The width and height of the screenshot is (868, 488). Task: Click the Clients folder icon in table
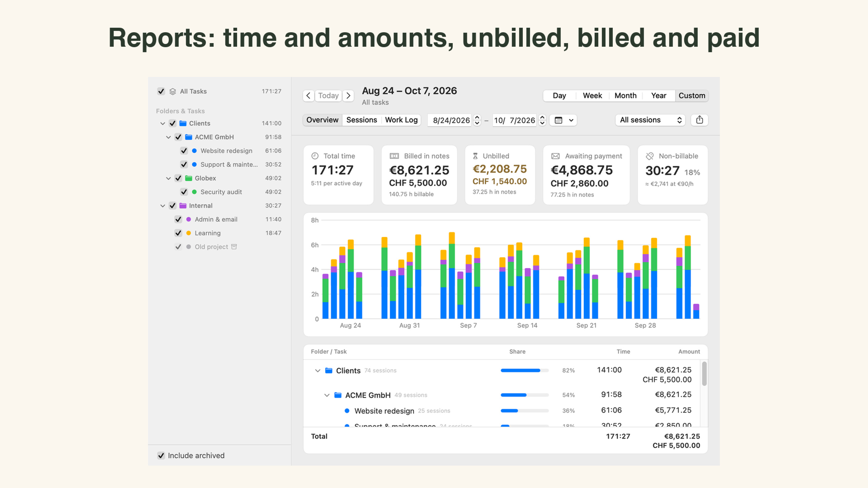pyautogui.click(x=329, y=370)
